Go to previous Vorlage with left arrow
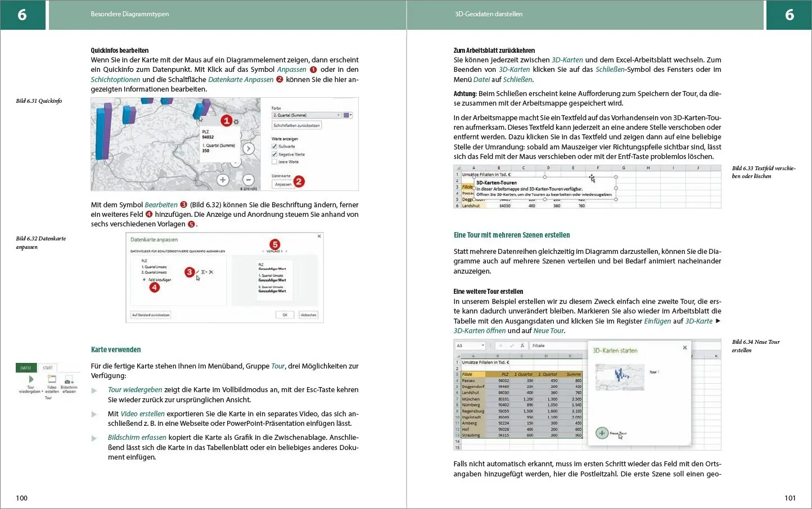This screenshot has width=812, height=509. (263, 251)
